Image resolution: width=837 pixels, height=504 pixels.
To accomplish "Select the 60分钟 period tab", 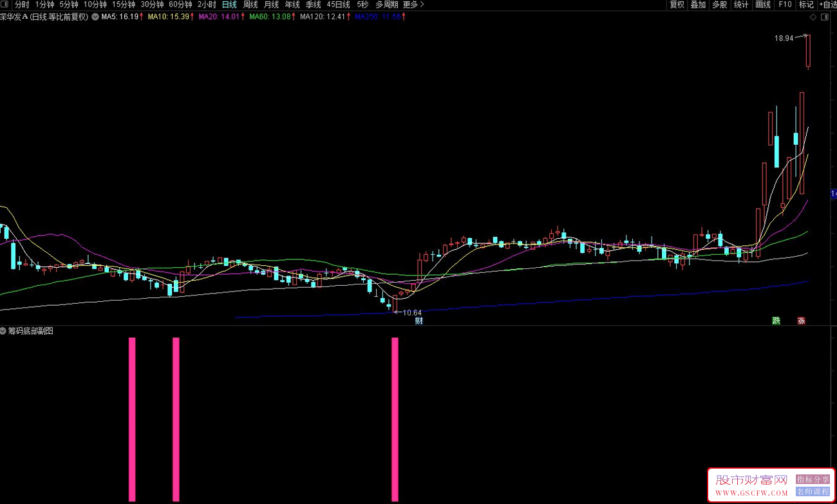I will click(180, 5).
